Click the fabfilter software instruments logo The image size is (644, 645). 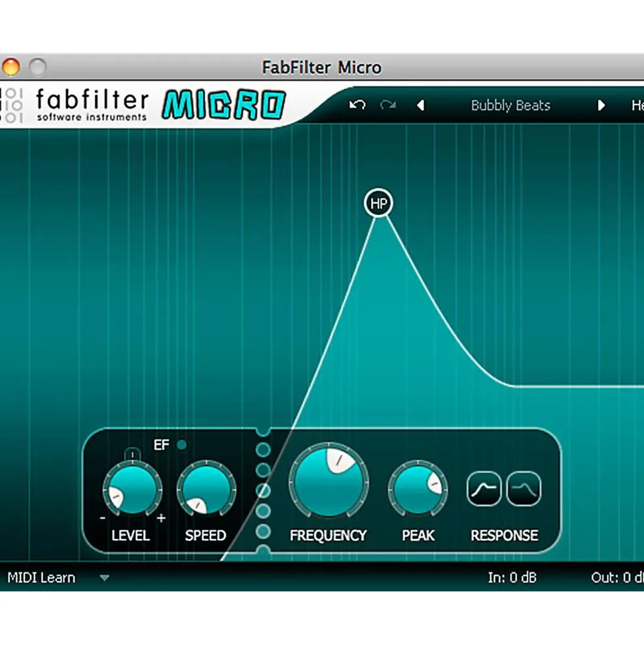[75, 105]
